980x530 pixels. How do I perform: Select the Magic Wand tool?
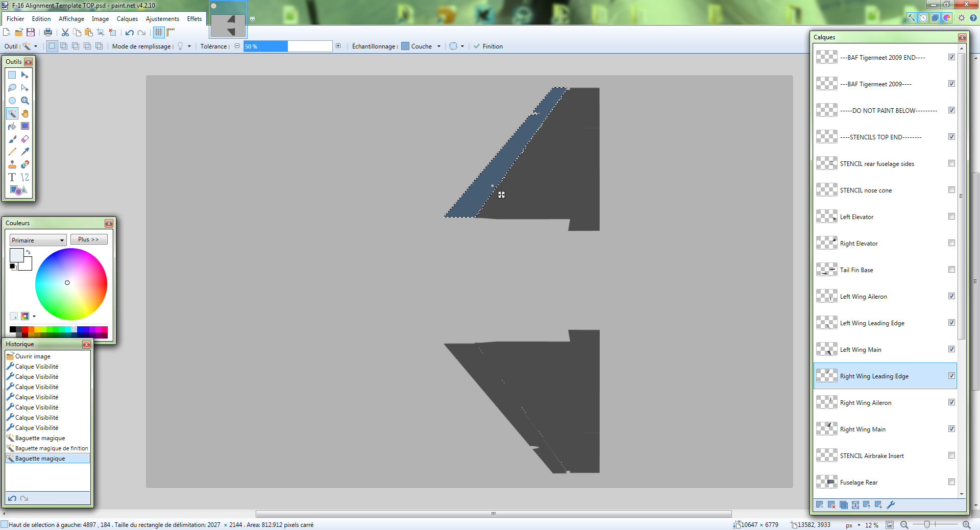click(12, 113)
